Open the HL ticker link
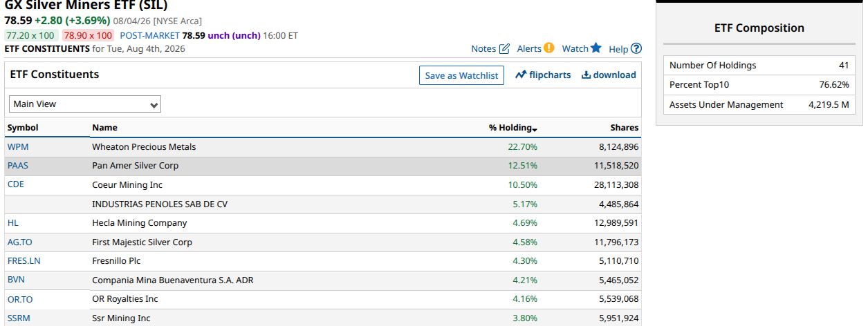The width and height of the screenshot is (868, 326). click(x=13, y=223)
